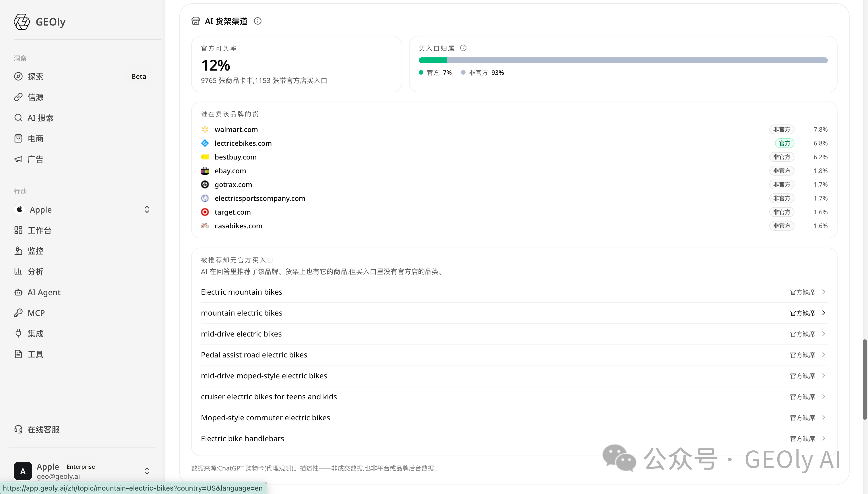Open the 探索 compass icon
This screenshot has height=494, width=868.
[18, 76]
